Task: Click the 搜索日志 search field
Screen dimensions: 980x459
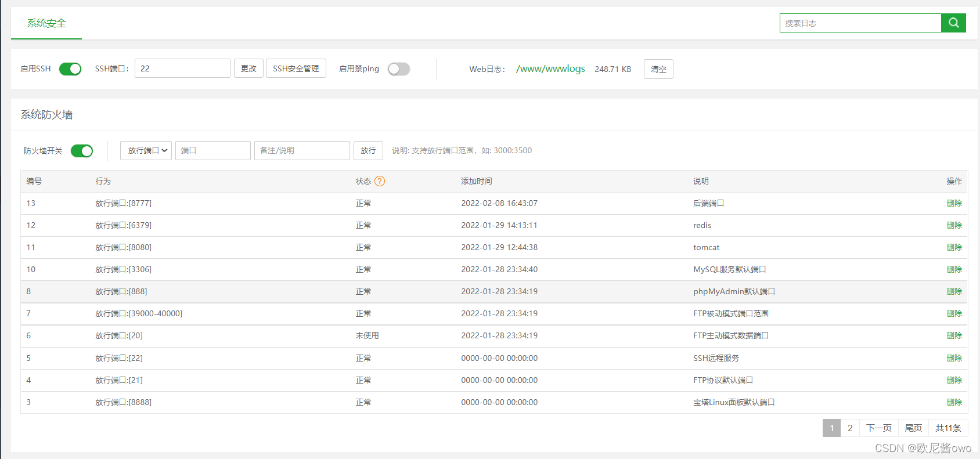Action: point(860,23)
